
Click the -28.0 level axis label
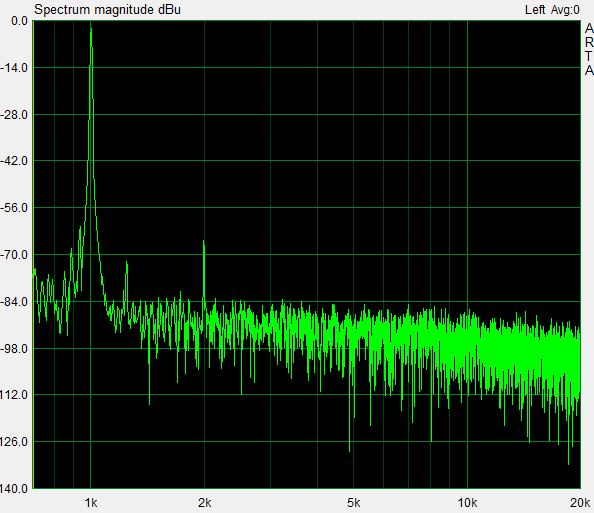point(14,115)
